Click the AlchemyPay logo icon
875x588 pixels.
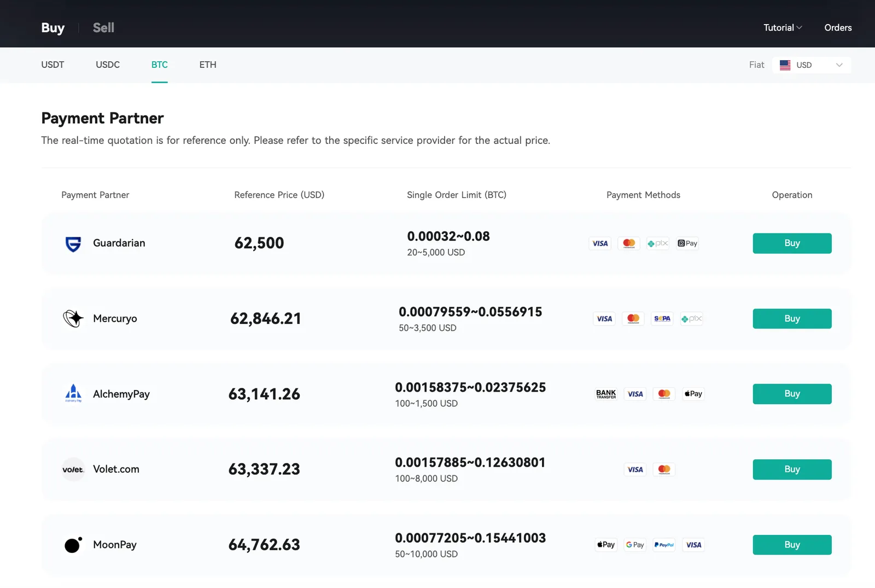click(x=73, y=393)
